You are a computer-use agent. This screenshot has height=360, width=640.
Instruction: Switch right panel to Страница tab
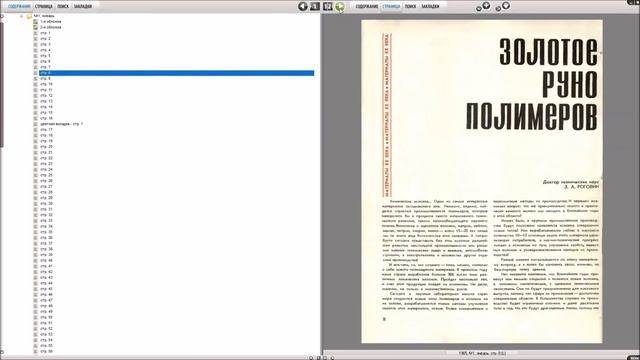[x=391, y=6]
